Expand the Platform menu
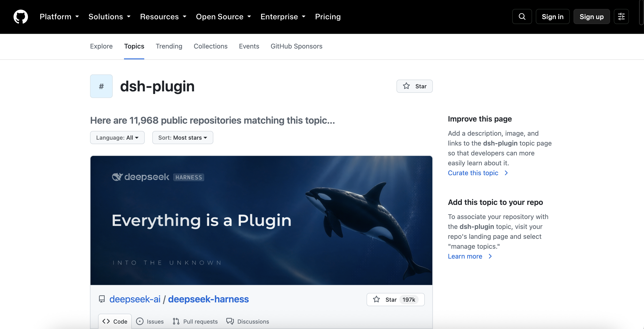The height and width of the screenshot is (329, 644). pos(59,17)
